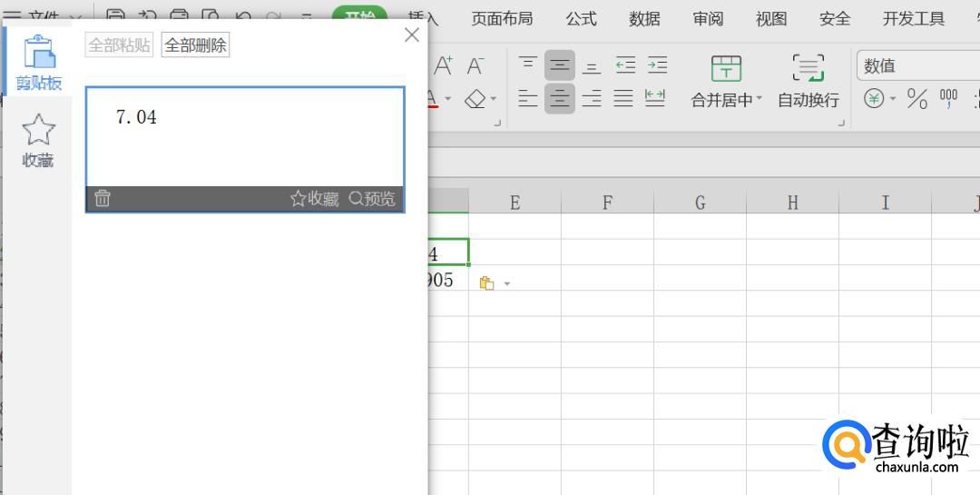This screenshot has width=980, height=495.
Task: Click the merge and center icon
Action: coord(726,68)
